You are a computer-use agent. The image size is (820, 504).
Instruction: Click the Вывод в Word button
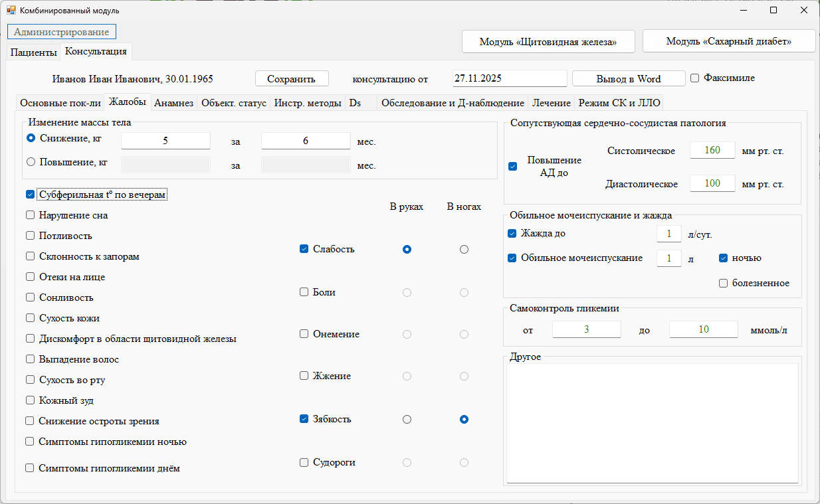pos(628,78)
